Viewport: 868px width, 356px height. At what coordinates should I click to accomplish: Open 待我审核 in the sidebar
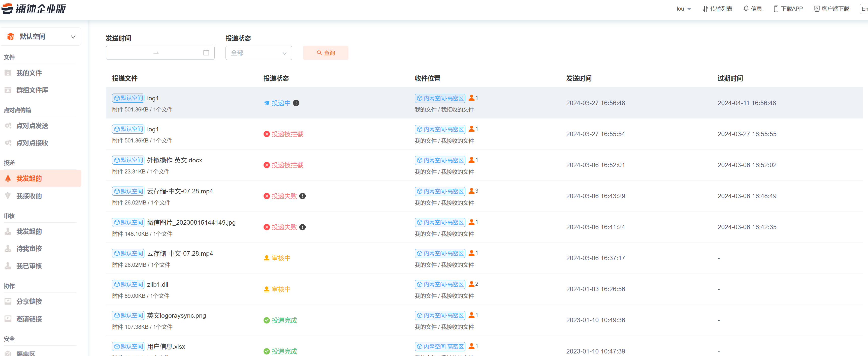click(x=29, y=248)
